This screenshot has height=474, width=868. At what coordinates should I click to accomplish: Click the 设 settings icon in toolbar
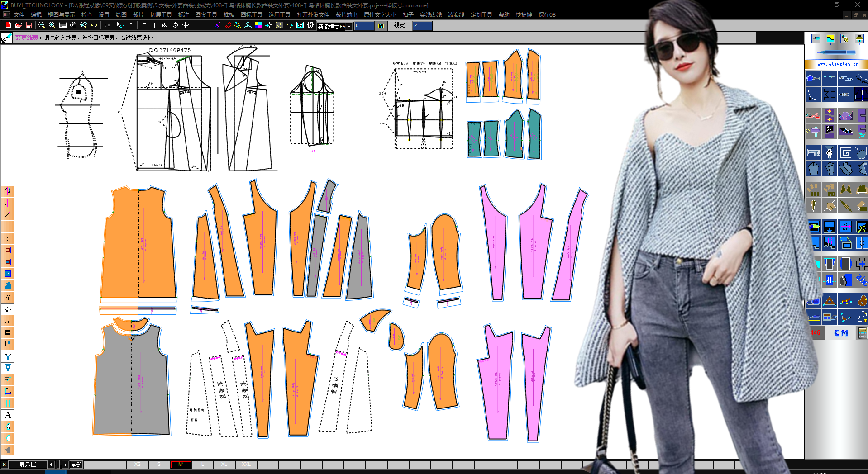pyautogui.click(x=310, y=25)
